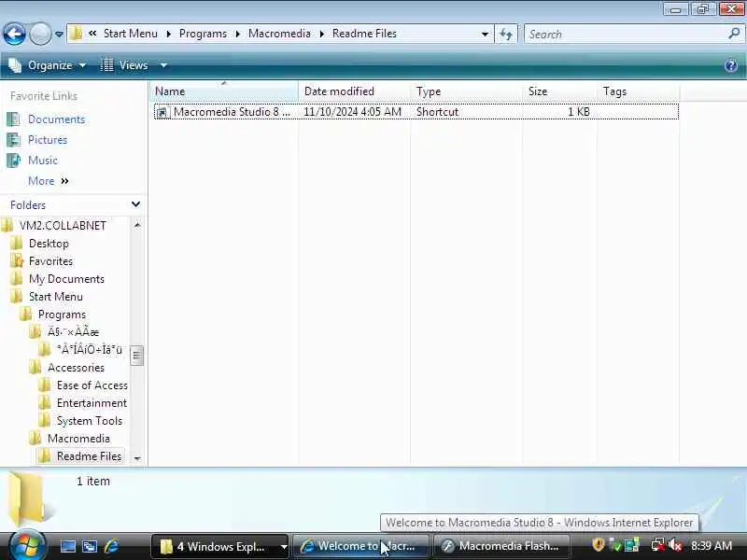Click the Shortcut type cell

point(437,112)
